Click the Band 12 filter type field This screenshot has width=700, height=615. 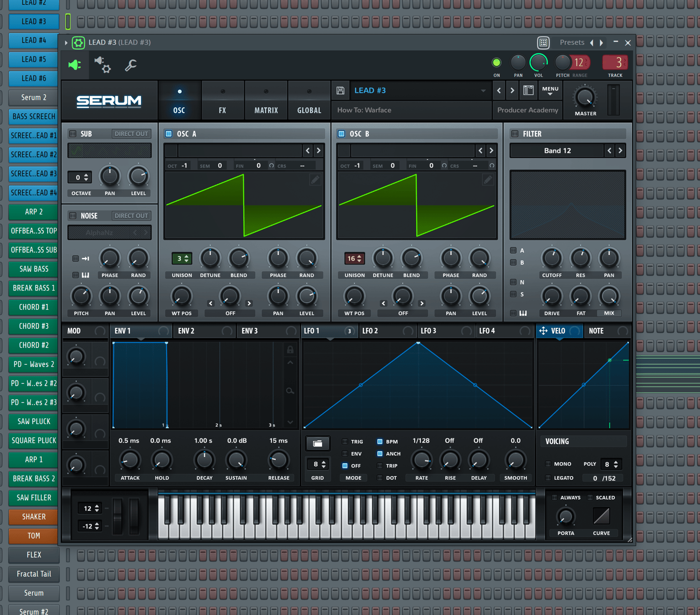pos(557,150)
